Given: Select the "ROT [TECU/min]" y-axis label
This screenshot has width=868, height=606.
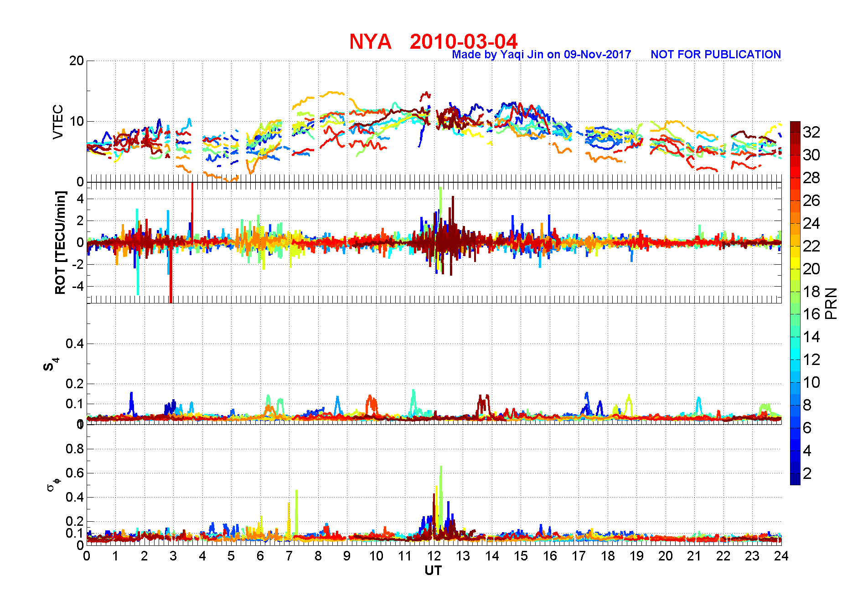Looking at the screenshot, I should click(60, 242).
